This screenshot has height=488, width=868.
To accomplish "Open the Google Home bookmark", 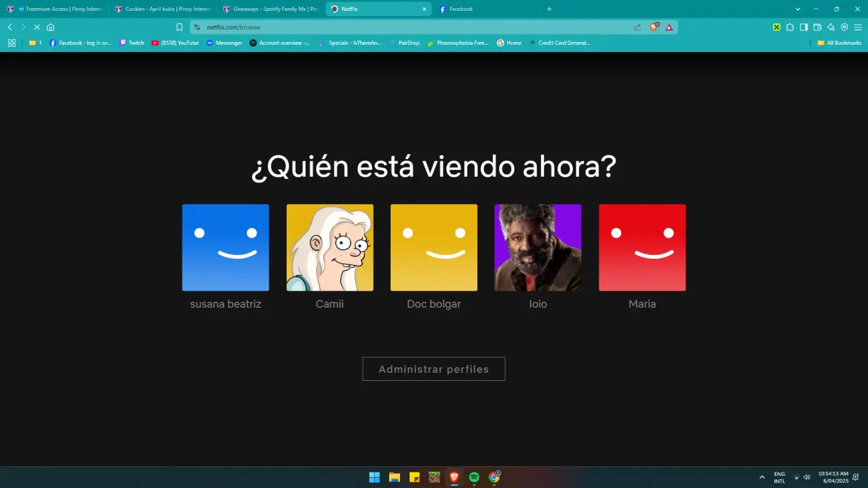I will click(509, 43).
